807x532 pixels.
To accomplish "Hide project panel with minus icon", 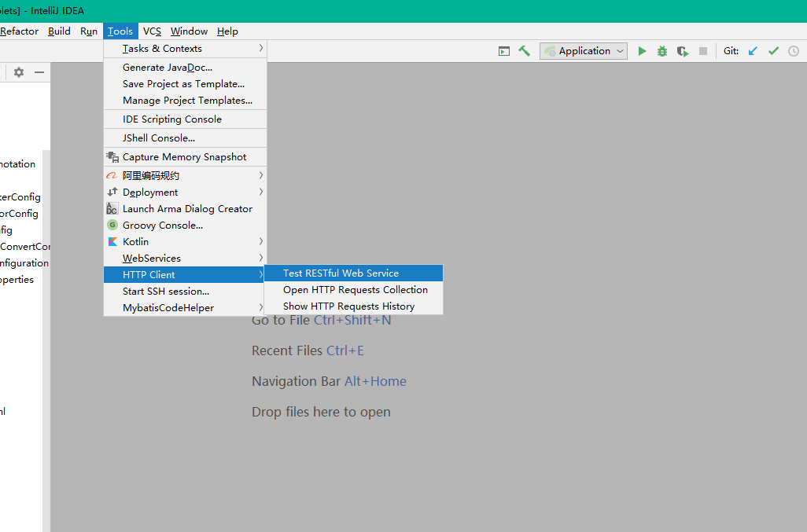I will click(x=39, y=72).
